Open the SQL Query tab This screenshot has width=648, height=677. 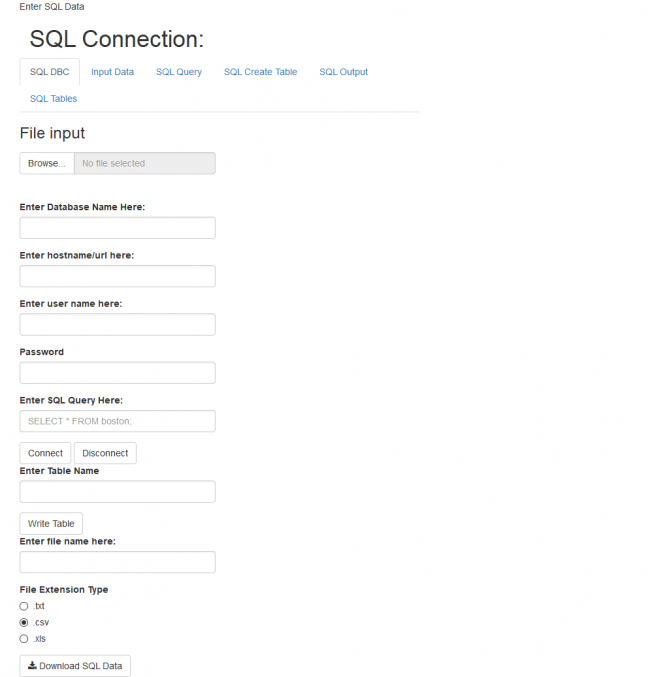(x=179, y=72)
